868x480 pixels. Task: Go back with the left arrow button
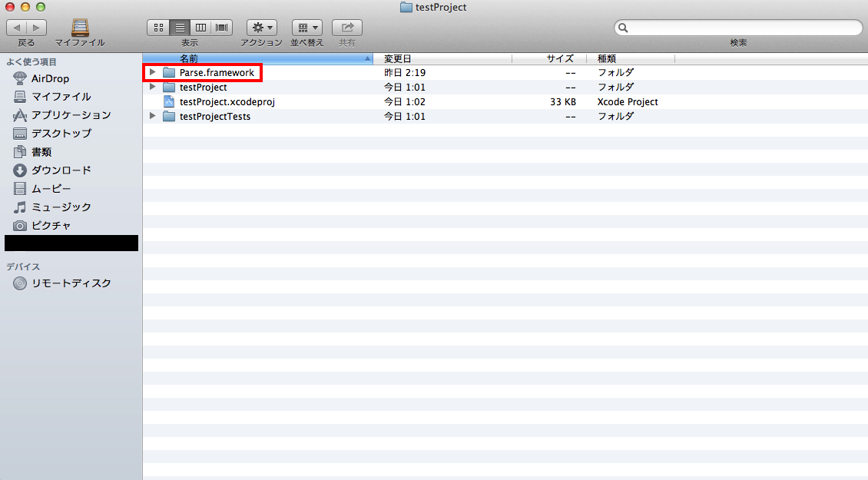tap(17, 28)
